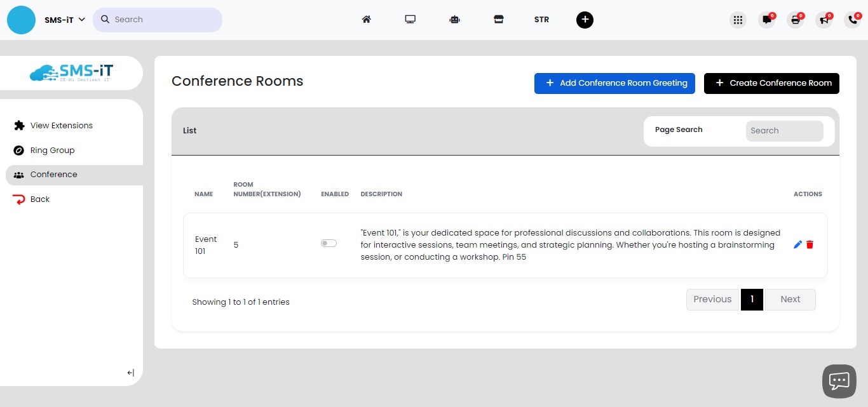Open the home dashboard icon
Viewport: 868px width, 407px height.
tap(366, 20)
